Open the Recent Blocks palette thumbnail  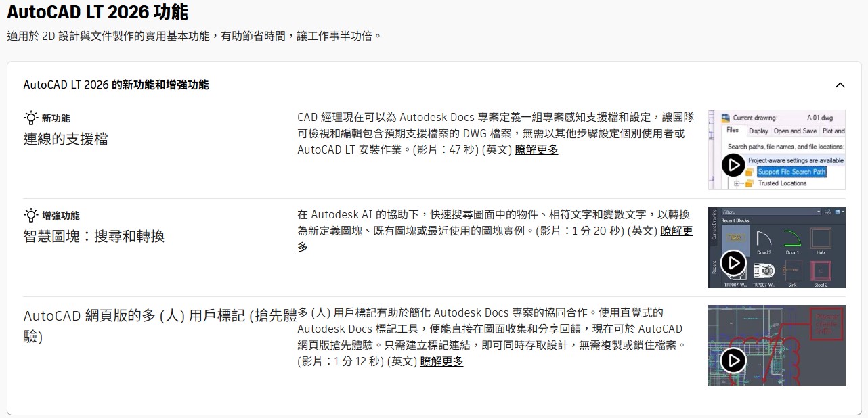click(777, 248)
